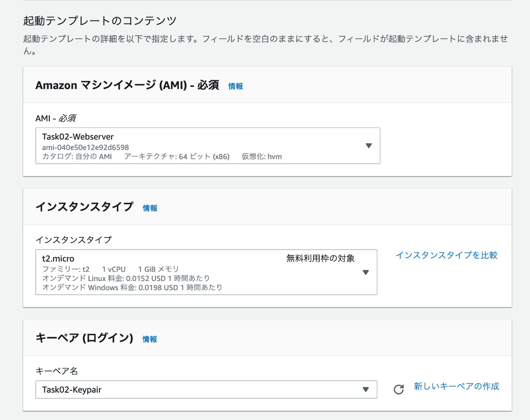
Task: Open info link beside the インスタンスタイプ heading
Action: tap(150, 208)
